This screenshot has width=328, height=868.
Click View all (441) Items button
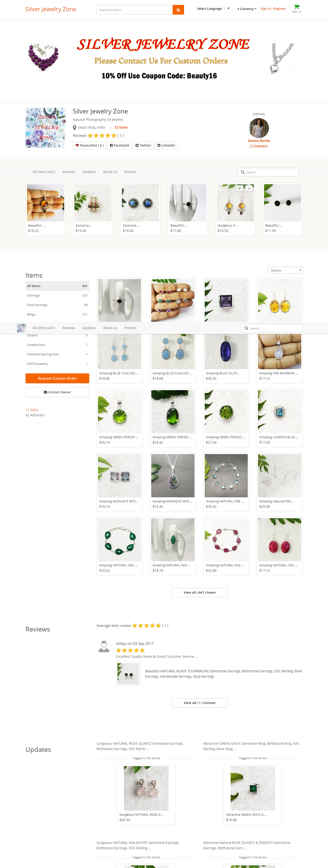[200, 592]
